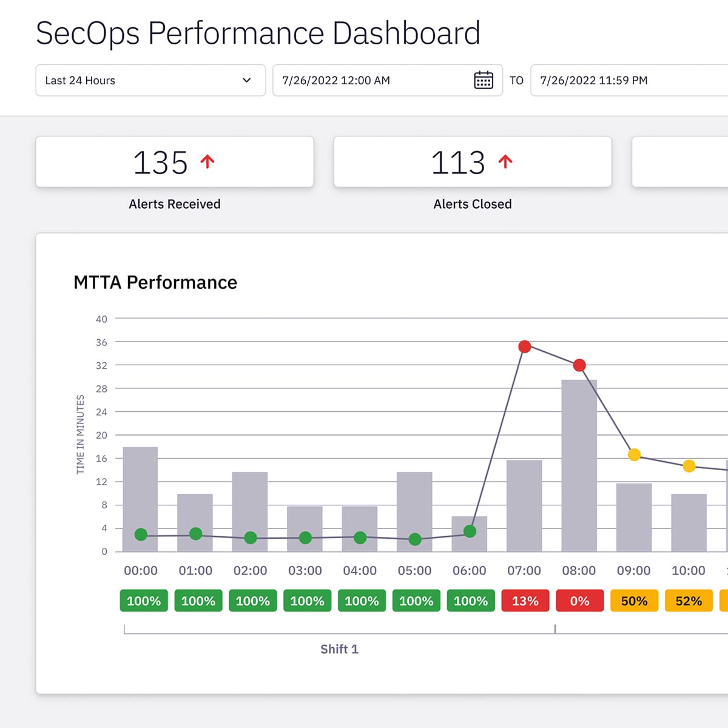
Task: Select the red data point at 08:00
Action: (x=579, y=365)
